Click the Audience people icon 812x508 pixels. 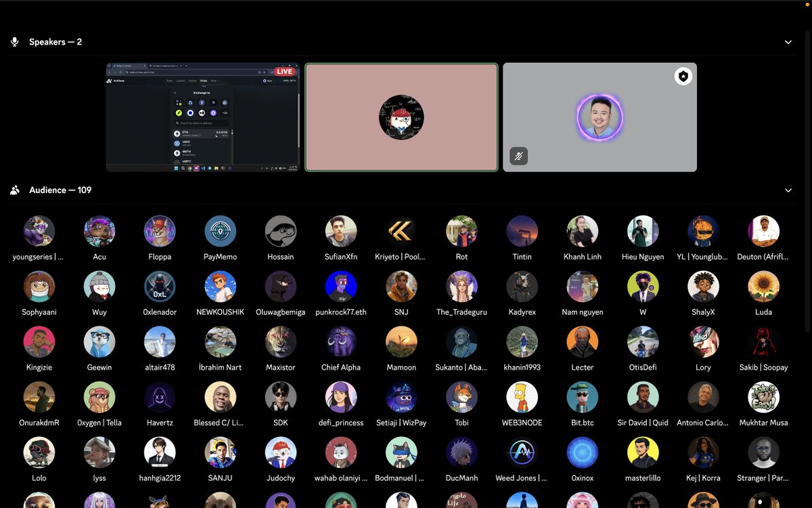pyautogui.click(x=15, y=190)
